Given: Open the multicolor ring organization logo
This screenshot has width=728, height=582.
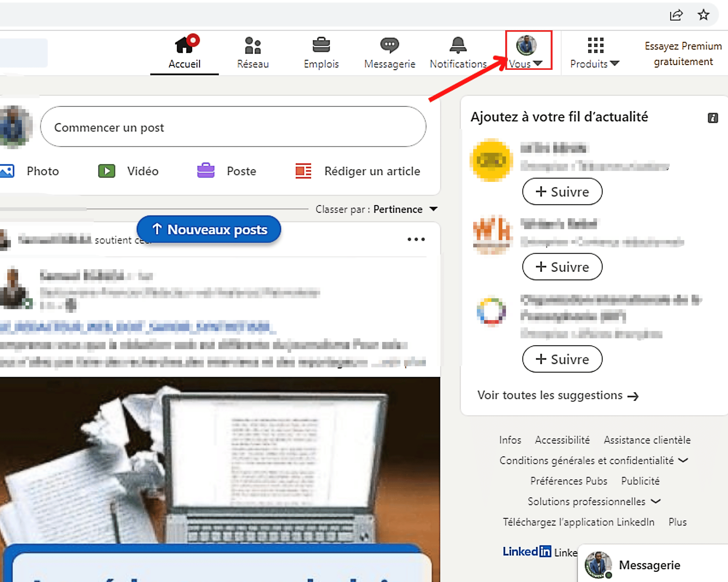Looking at the screenshot, I should click(x=491, y=311).
